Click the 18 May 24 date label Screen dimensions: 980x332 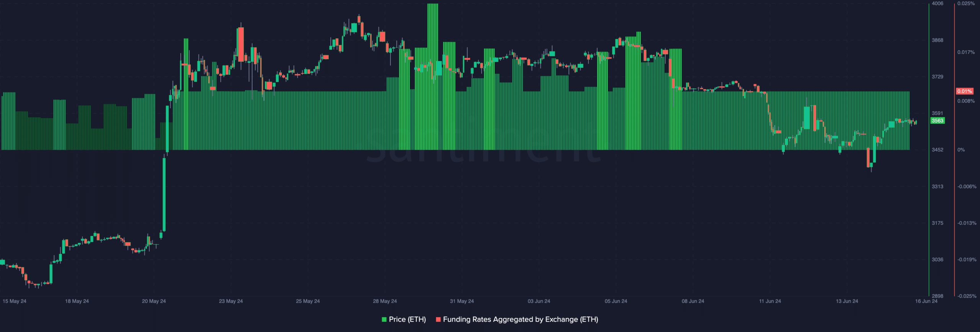(x=77, y=301)
